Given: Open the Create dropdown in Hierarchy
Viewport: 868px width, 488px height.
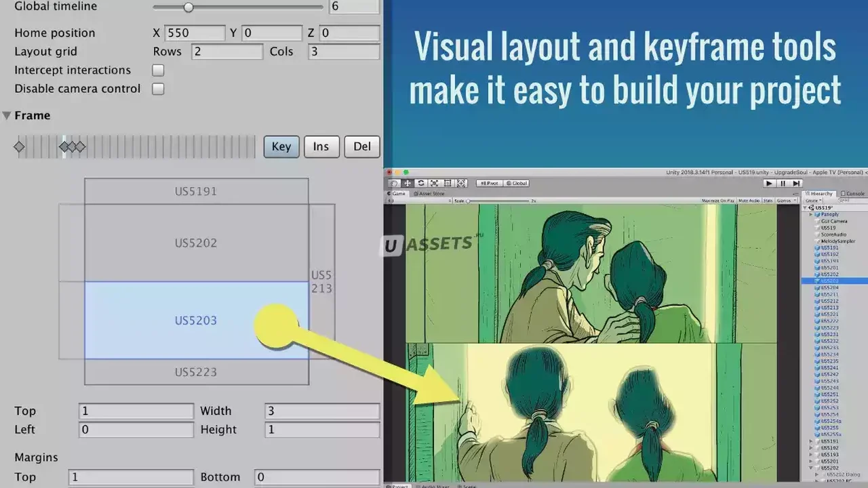Looking at the screenshot, I should tap(813, 201).
